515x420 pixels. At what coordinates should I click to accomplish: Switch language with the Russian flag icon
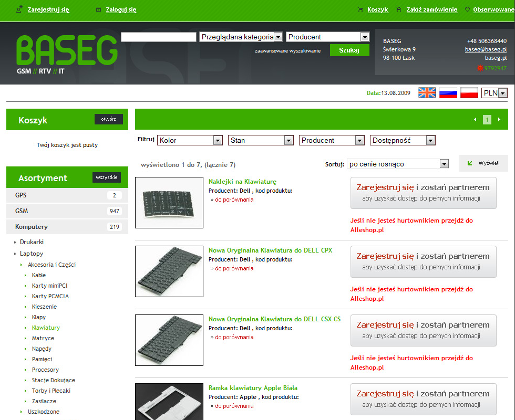(x=448, y=93)
